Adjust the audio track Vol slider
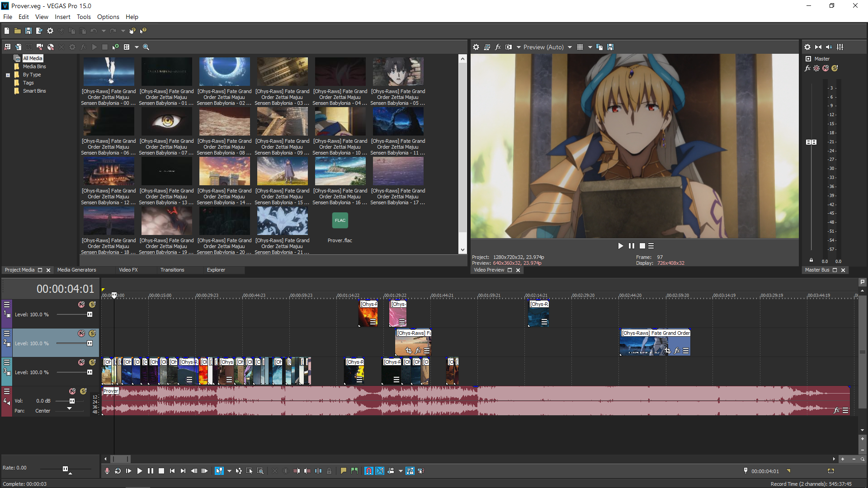The image size is (868, 488). (72, 401)
